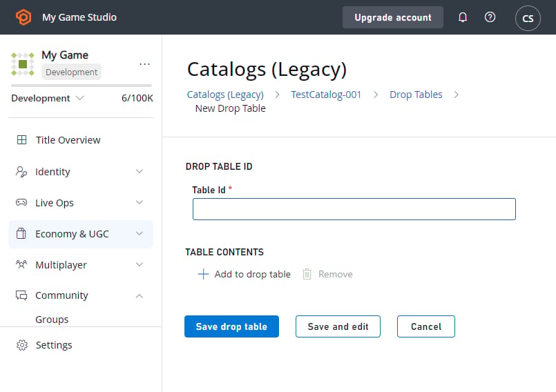Click the Identity people icon

click(x=21, y=172)
